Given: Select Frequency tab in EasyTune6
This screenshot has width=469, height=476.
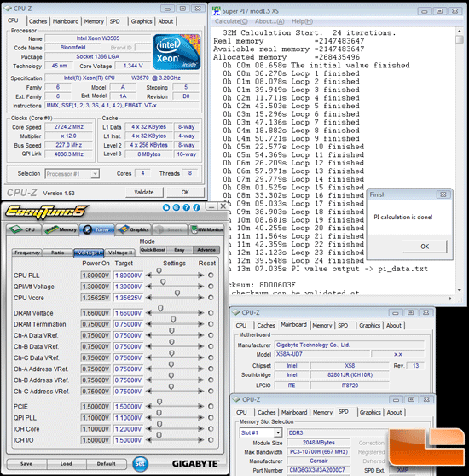Looking at the screenshot, I should click(x=27, y=253).
